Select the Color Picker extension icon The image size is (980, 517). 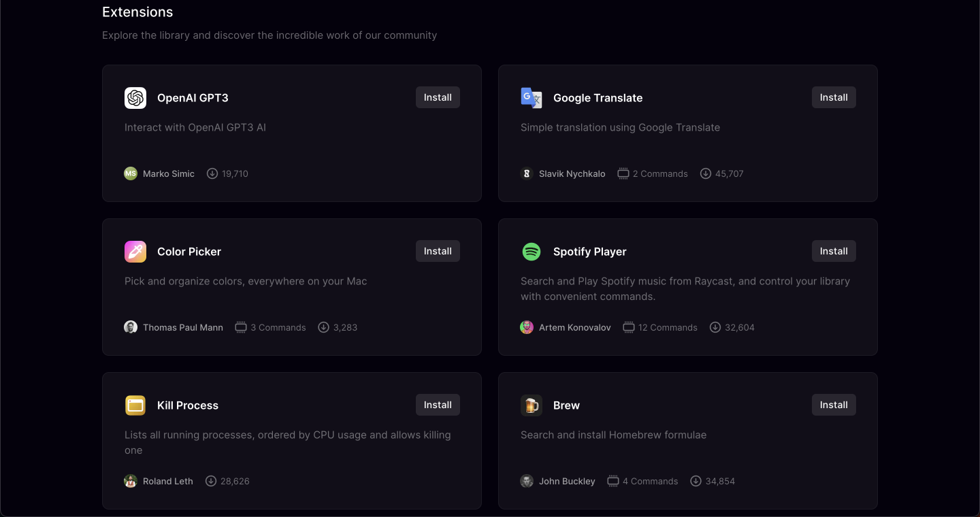[135, 251]
